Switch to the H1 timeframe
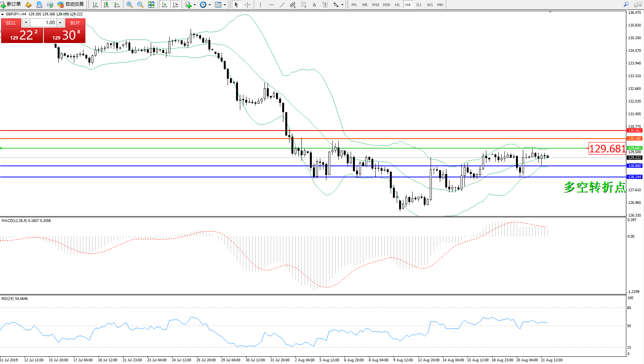 [x=397, y=5]
